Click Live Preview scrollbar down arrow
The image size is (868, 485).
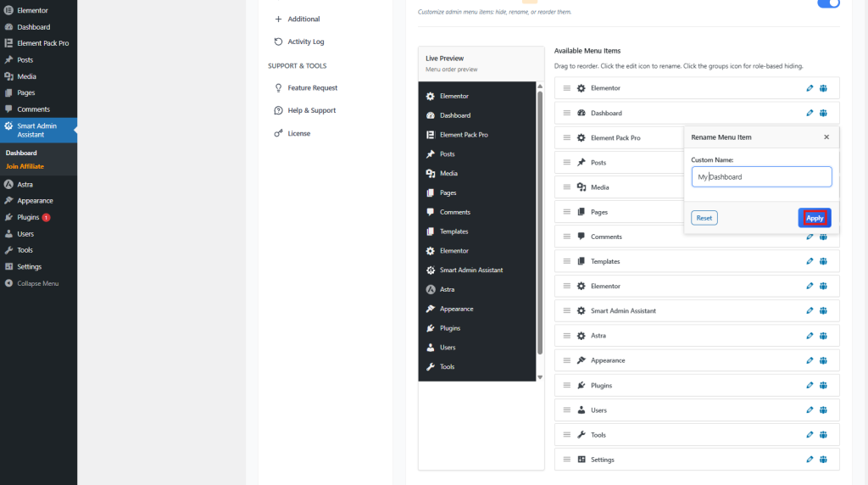(540, 377)
